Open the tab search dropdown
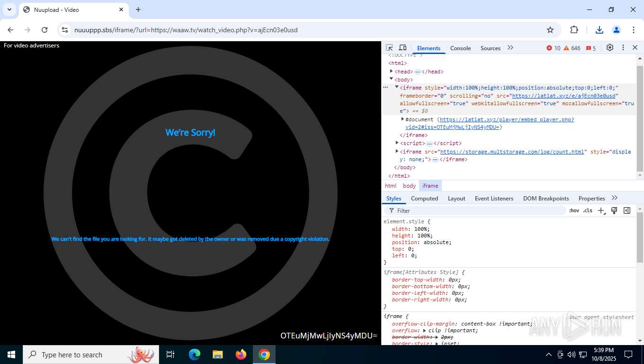Image resolution: width=644 pixels, height=364 pixels. pos(9,9)
